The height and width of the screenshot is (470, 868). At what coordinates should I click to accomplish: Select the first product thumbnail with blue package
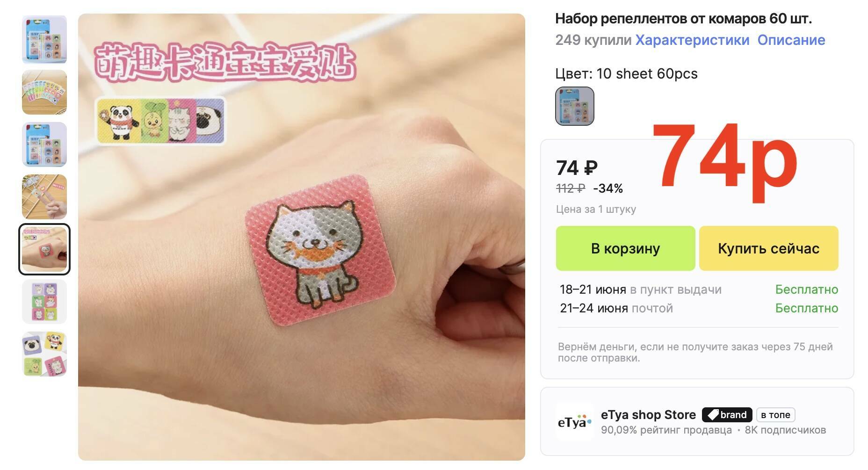click(x=44, y=40)
